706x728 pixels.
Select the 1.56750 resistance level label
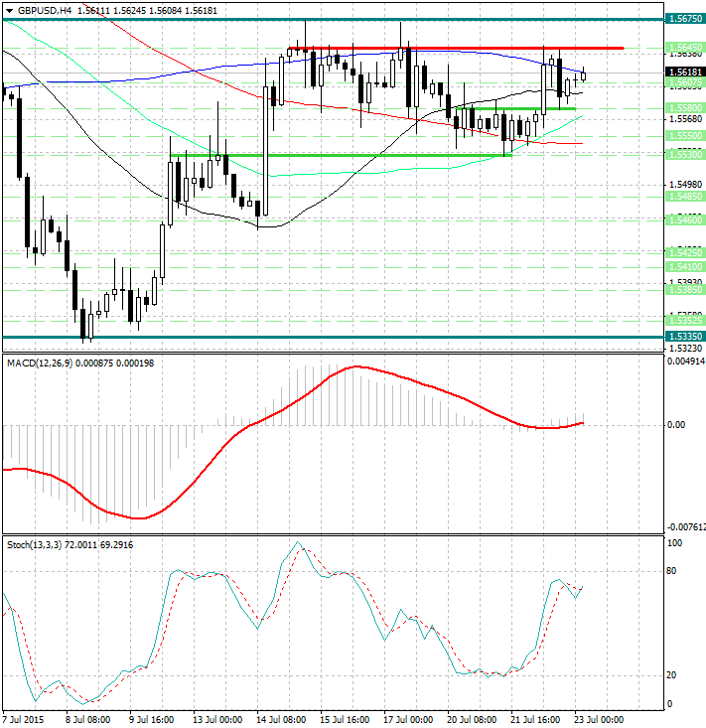(x=685, y=19)
